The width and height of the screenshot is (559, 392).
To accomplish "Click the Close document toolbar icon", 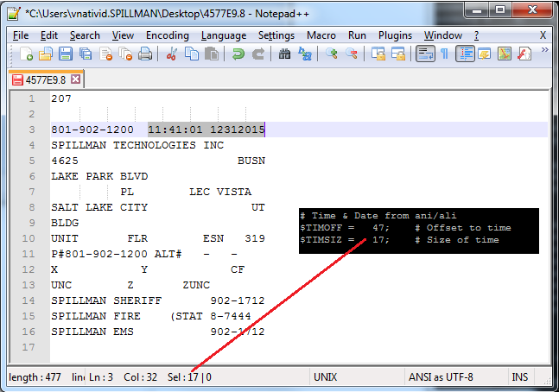I will [x=106, y=54].
